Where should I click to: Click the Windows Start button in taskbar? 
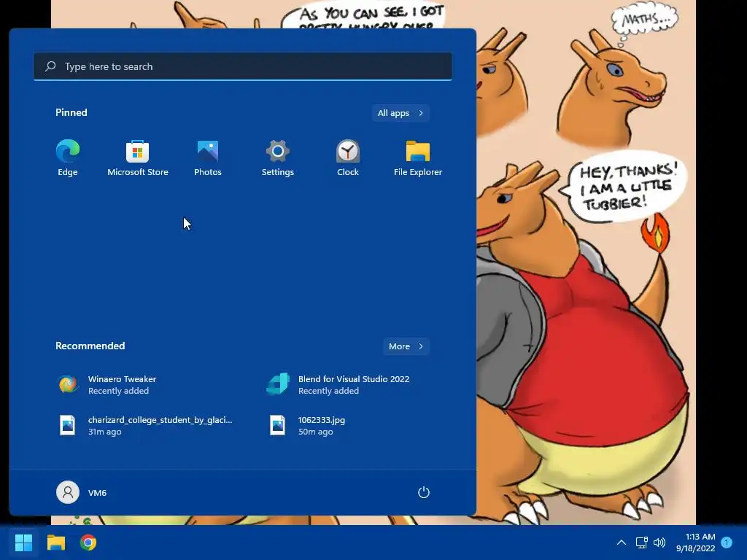pos(23,542)
